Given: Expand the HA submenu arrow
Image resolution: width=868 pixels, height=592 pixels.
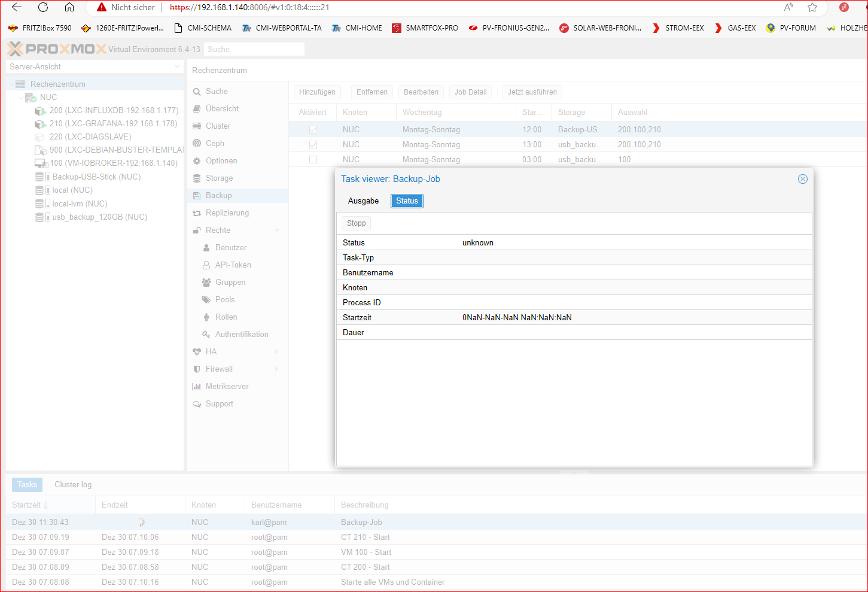Looking at the screenshot, I should coord(277,351).
